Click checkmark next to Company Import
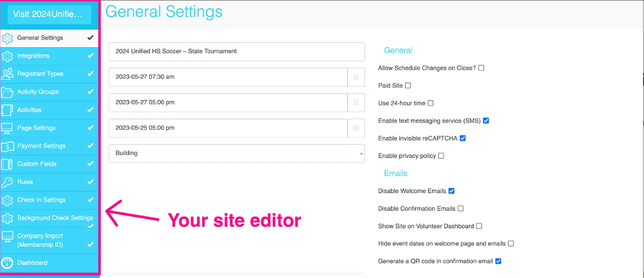 [x=91, y=245]
